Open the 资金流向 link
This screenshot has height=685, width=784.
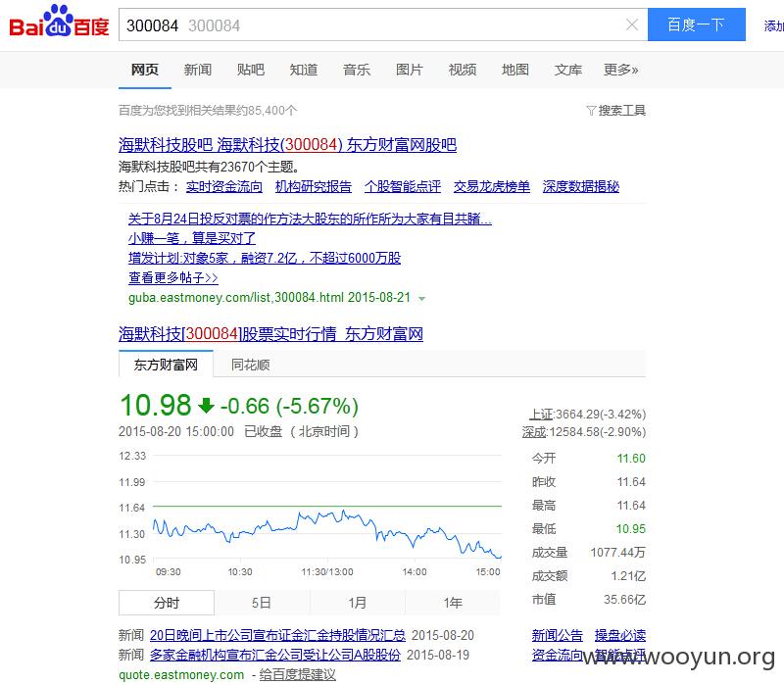coord(557,655)
